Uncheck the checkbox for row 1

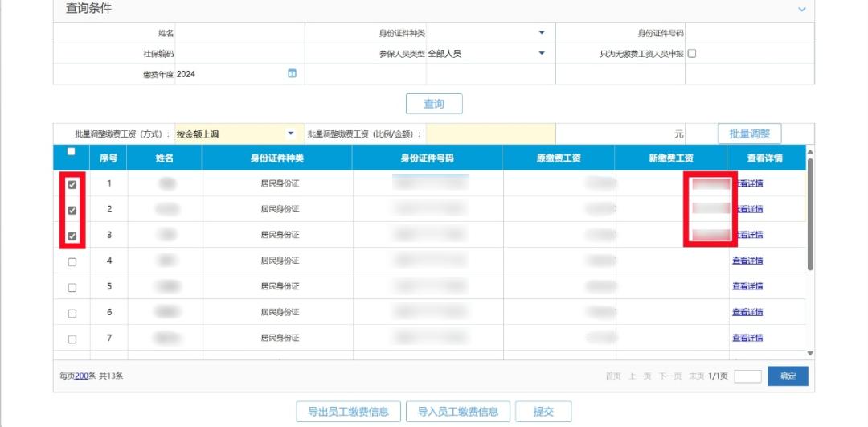[72, 184]
